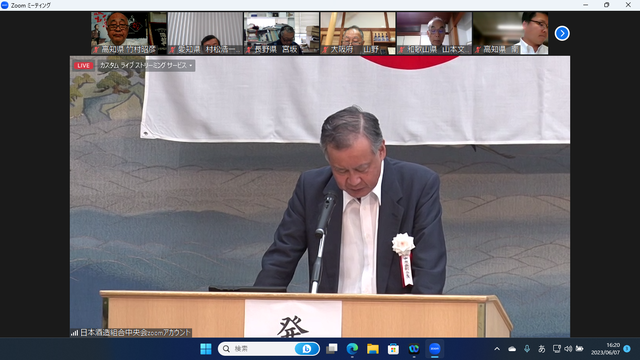This screenshot has height=360, width=640.
Task: Select the 長野県 宮坂 participant thumbnail
Action: [x=282, y=33]
